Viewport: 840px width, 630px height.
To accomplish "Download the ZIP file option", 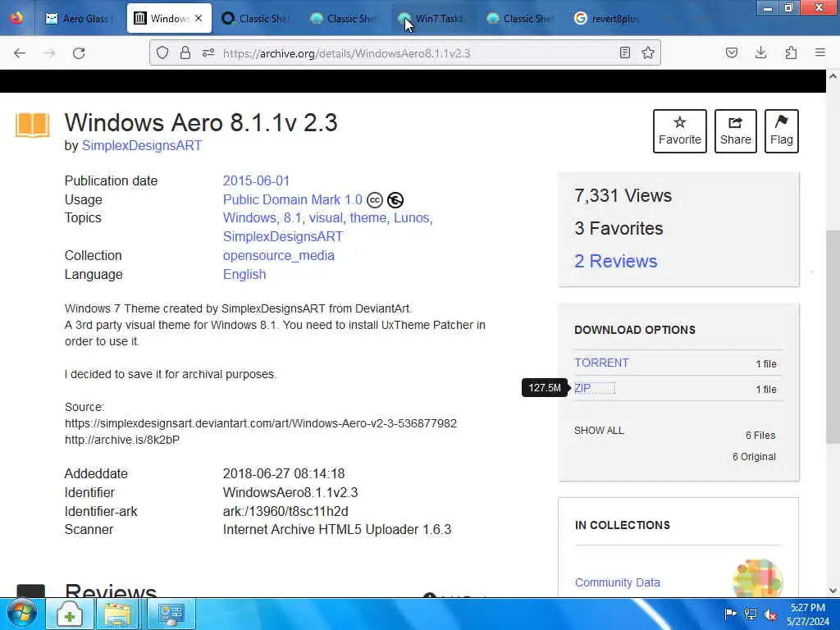I will 582,388.
